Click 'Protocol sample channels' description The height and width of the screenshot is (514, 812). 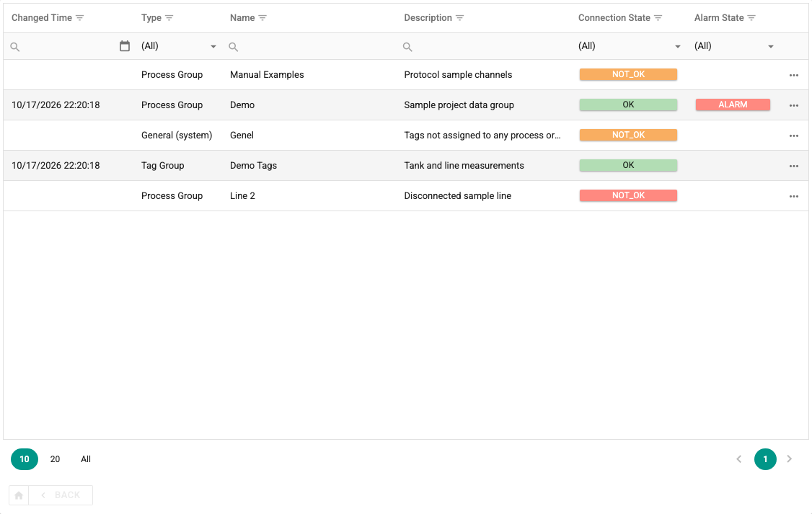(459, 74)
